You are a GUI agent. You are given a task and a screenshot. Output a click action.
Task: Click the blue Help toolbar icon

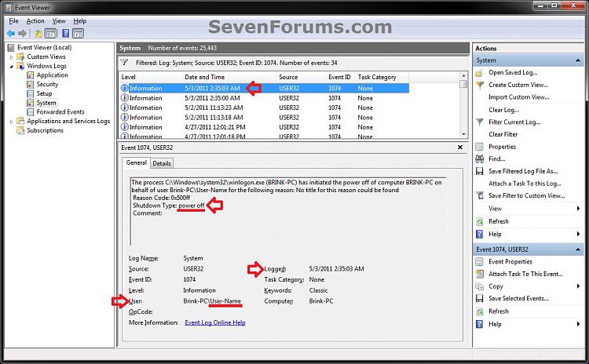click(66, 34)
